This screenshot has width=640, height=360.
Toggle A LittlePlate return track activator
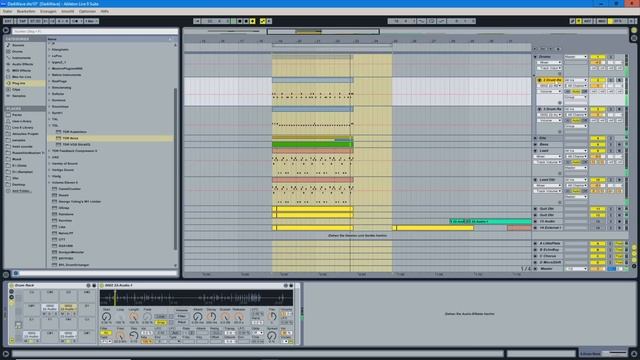(598, 244)
